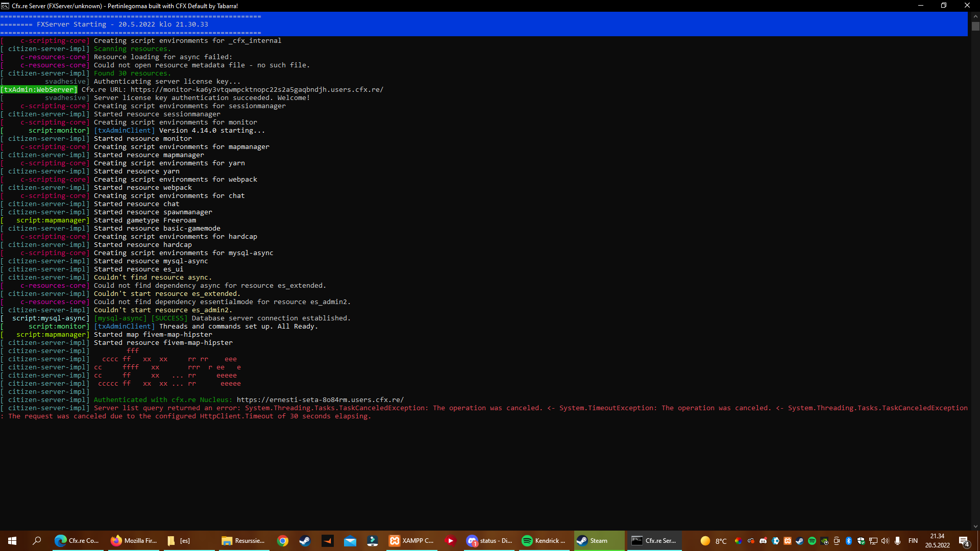Viewport: 980px width, 551px height.
Task: Open Spotify Kendrick taskbar item
Action: pyautogui.click(x=544, y=541)
